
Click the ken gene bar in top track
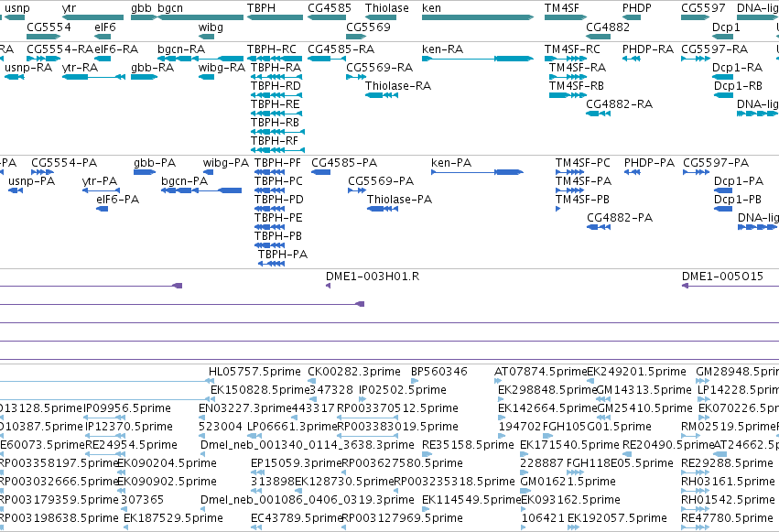[x=478, y=17]
